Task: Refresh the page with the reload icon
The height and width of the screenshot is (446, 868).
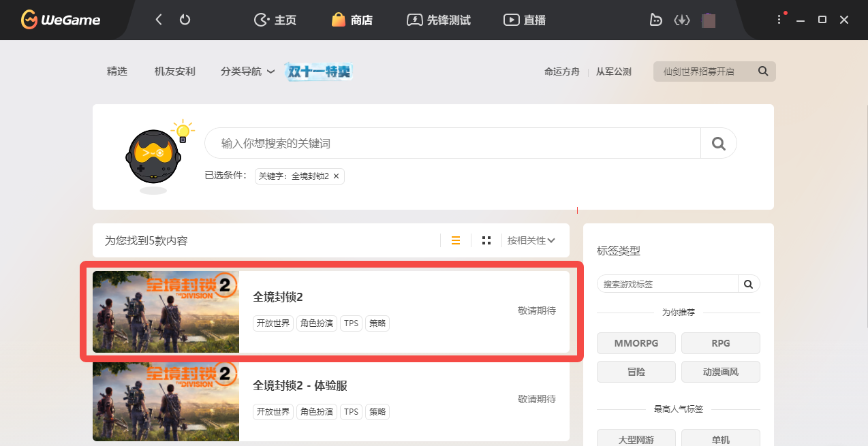Action: pos(185,20)
